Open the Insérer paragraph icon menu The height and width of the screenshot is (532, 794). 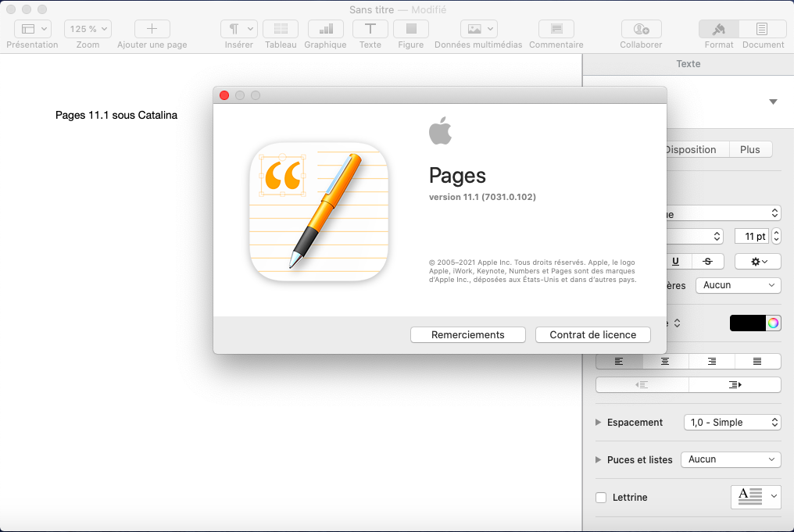(x=239, y=29)
